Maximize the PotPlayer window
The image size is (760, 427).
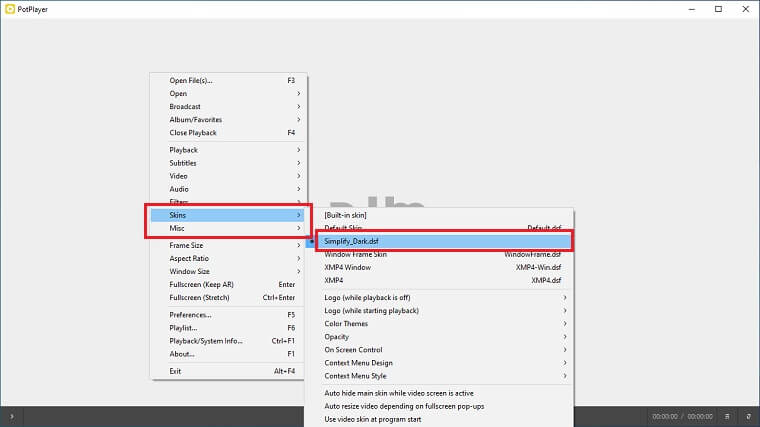pyautogui.click(x=718, y=9)
